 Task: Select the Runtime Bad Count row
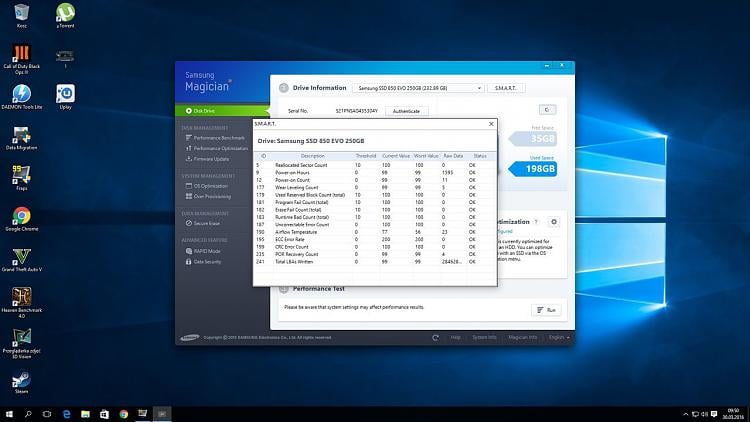(x=375, y=217)
